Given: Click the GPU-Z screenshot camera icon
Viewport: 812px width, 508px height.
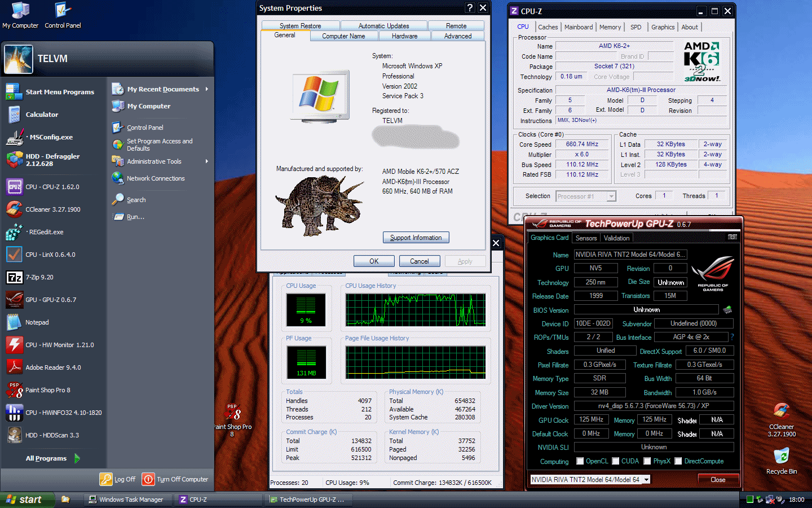Looking at the screenshot, I should coord(732,238).
